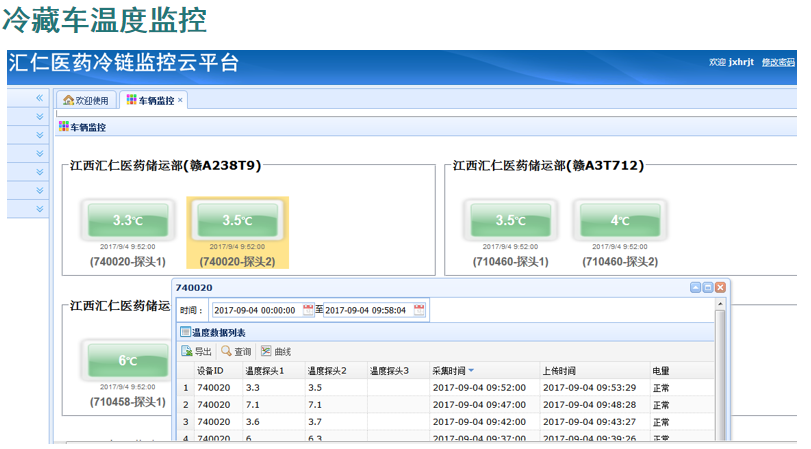Sort by 采集时间 column header arrow
Screen dimensions: 811x449
pyautogui.click(x=471, y=371)
